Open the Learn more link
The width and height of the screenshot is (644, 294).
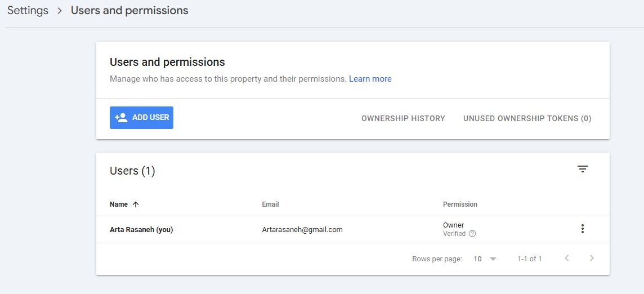tap(370, 79)
